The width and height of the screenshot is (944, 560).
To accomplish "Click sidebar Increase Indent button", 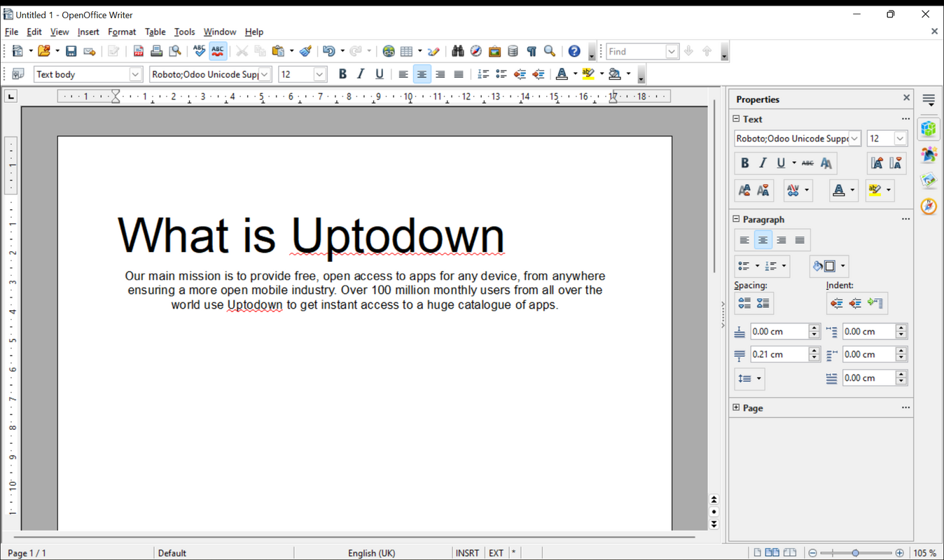I will point(837,303).
